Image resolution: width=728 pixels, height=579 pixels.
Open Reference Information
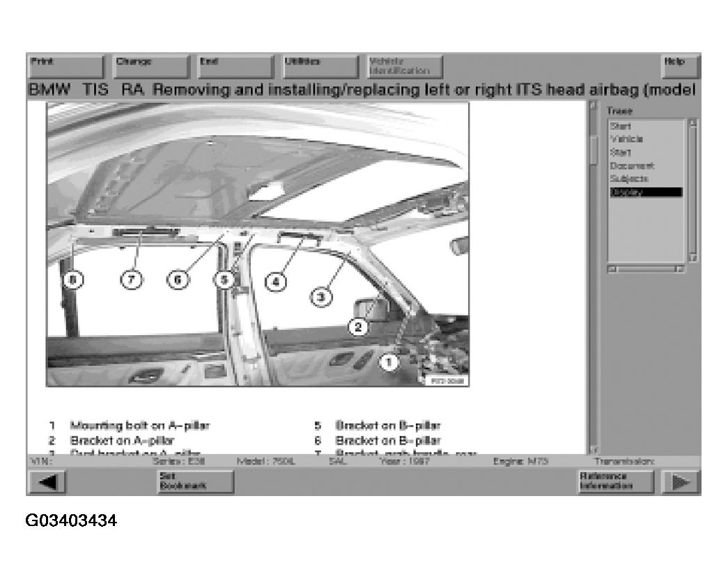(x=617, y=482)
